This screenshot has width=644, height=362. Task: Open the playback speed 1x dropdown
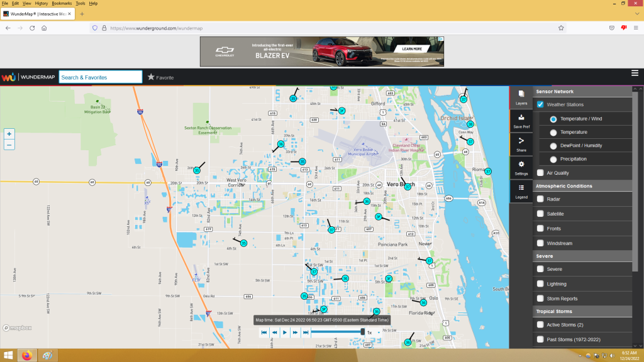pyautogui.click(x=374, y=332)
